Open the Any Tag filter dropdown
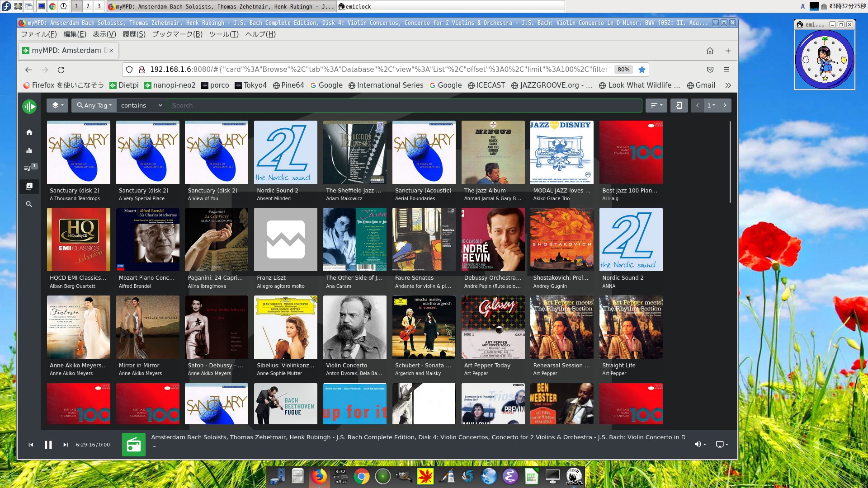 click(x=94, y=105)
